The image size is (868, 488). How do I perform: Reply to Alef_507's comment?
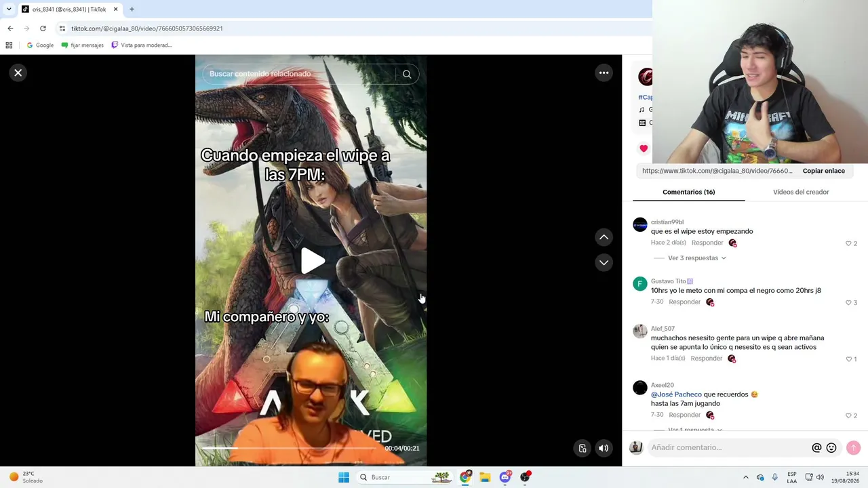707,358
